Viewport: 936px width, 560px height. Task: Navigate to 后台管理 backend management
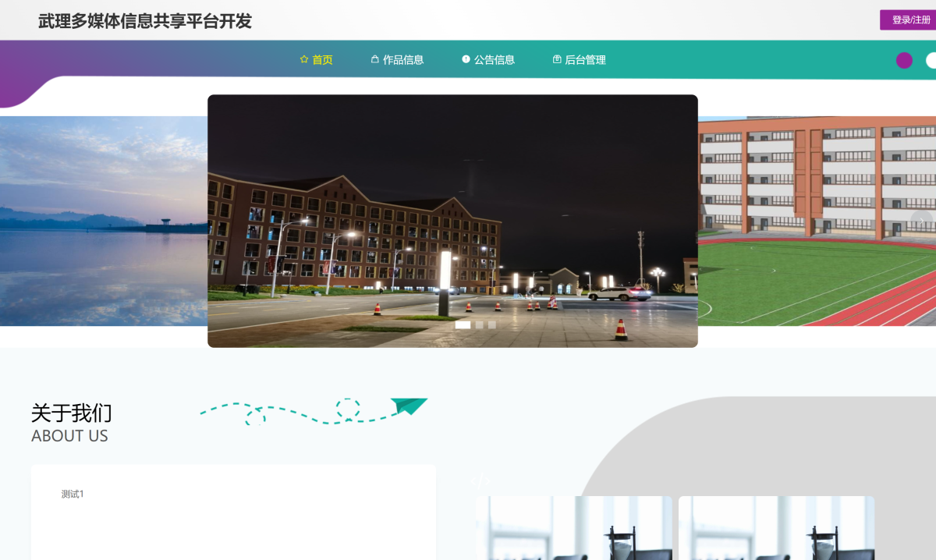click(x=585, y=60)
